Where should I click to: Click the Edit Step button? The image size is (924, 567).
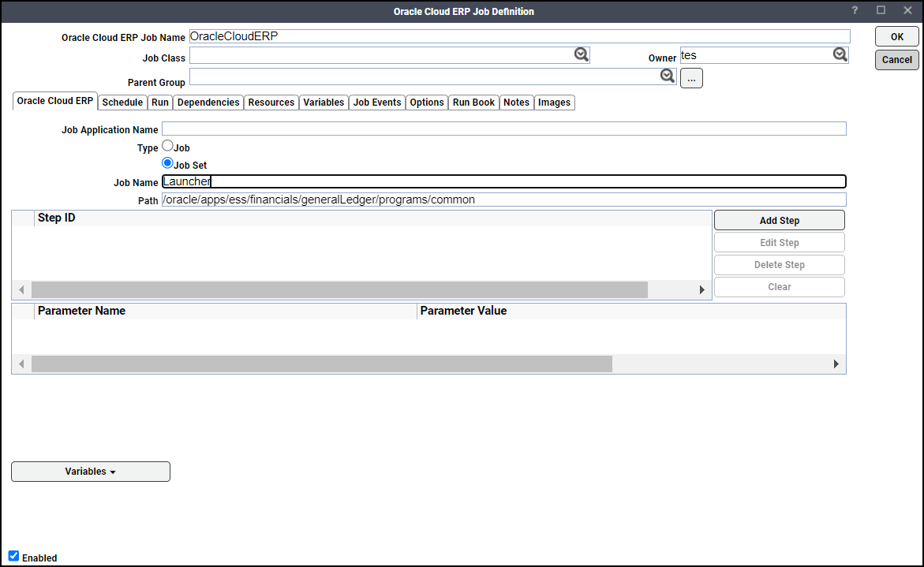(x=779, y=243)
